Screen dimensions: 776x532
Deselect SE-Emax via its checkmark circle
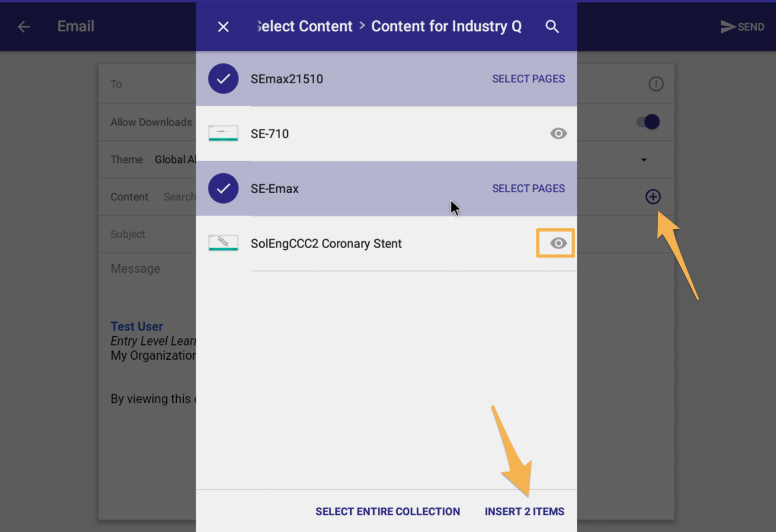pyautogui.click(x=223, y=188)
